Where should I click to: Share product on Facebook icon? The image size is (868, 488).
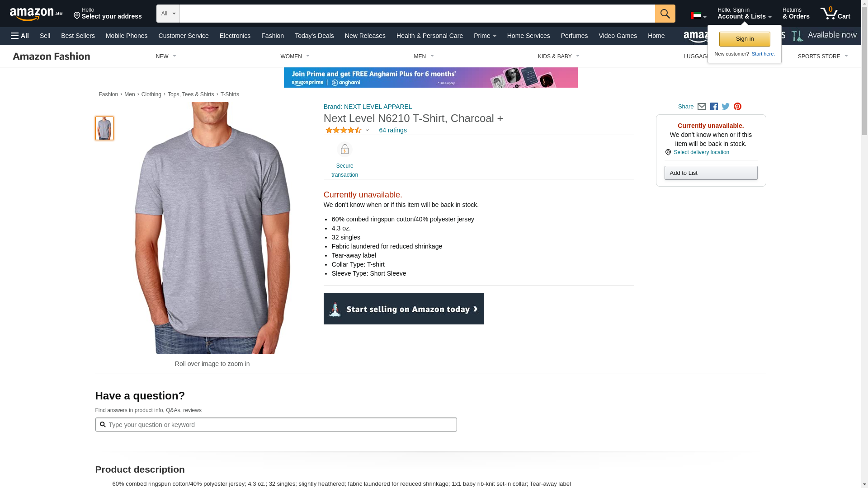point(714,107)
